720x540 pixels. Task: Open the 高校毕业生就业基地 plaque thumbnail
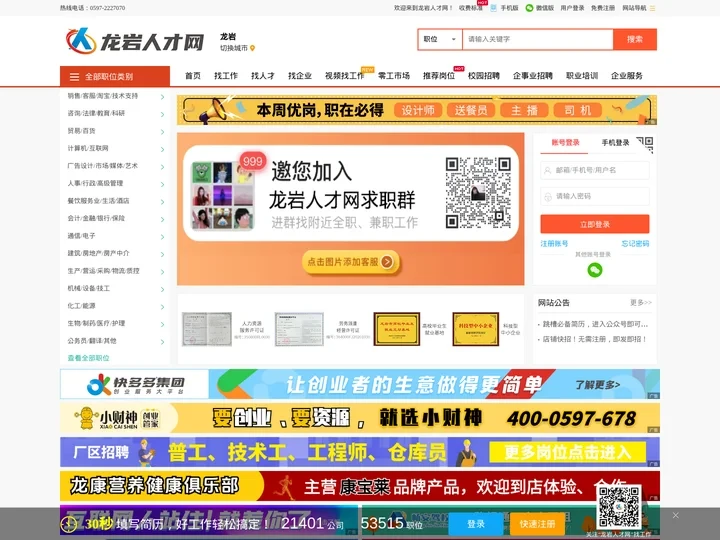coord(397,329)
